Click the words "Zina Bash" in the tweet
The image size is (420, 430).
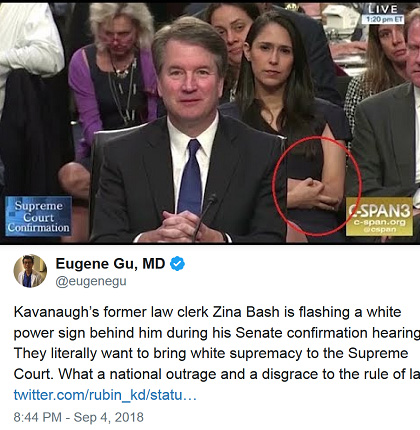(x=246, y=312)
